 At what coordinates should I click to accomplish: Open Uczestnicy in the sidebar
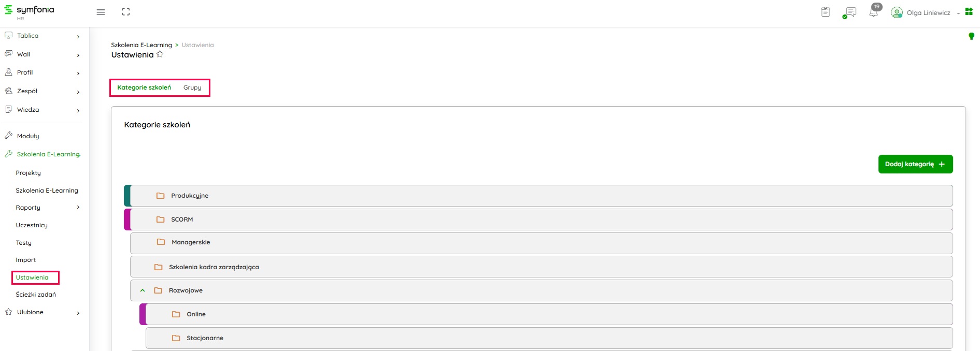tap(32, 225)
